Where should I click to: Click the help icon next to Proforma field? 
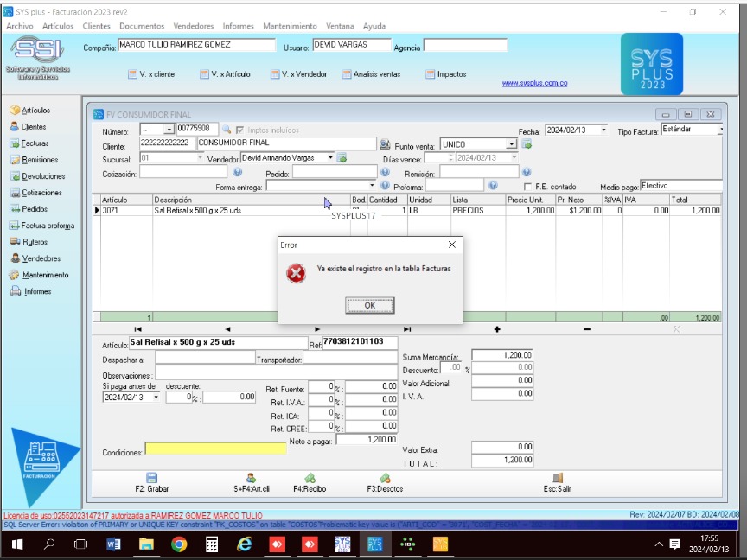pyautogui.click(x=493, y=185)
